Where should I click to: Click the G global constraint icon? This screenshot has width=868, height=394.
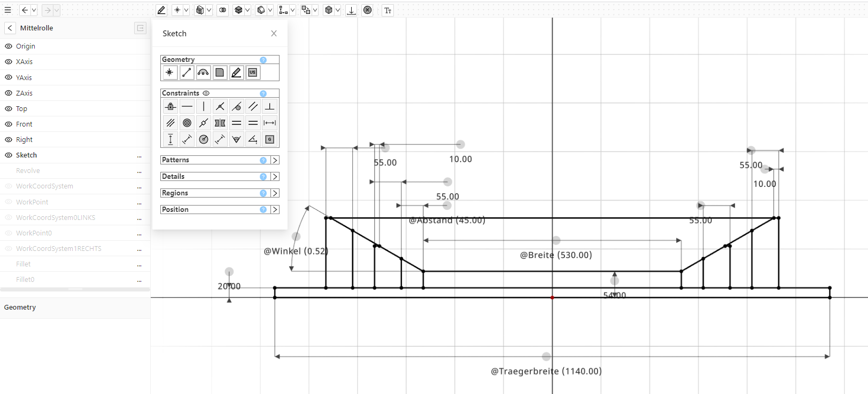tap(270, 139)
